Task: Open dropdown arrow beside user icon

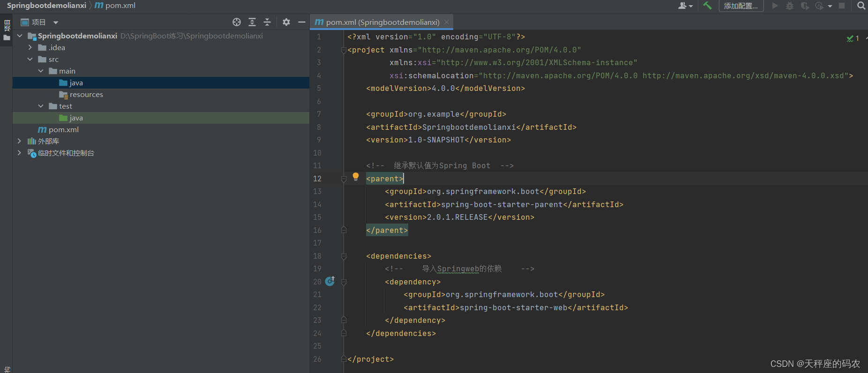Action: point(691,6)
